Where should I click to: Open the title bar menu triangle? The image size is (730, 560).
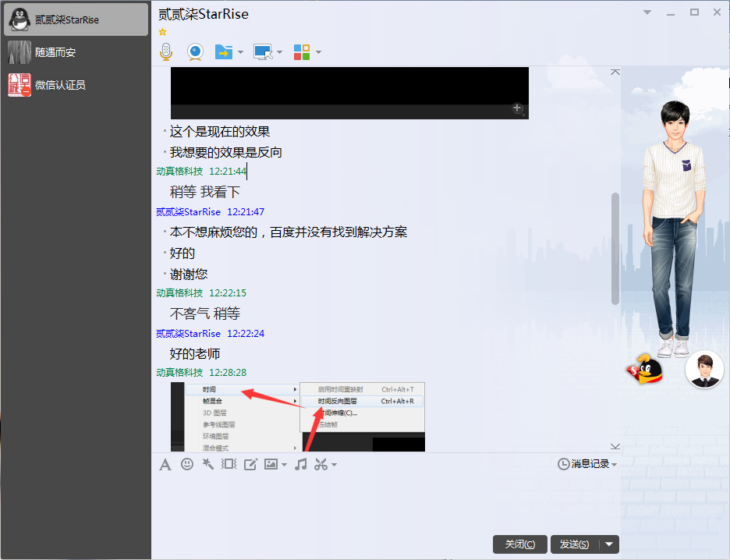point(647,12)
